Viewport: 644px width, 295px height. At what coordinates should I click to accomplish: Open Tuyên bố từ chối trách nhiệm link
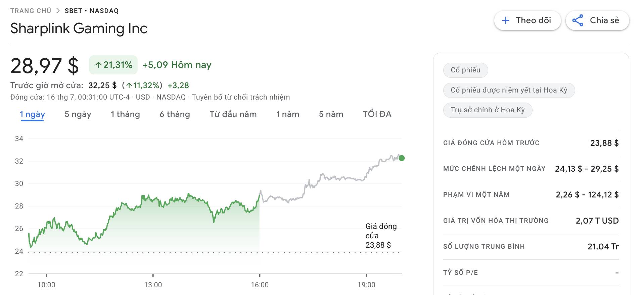coord(241,97)
